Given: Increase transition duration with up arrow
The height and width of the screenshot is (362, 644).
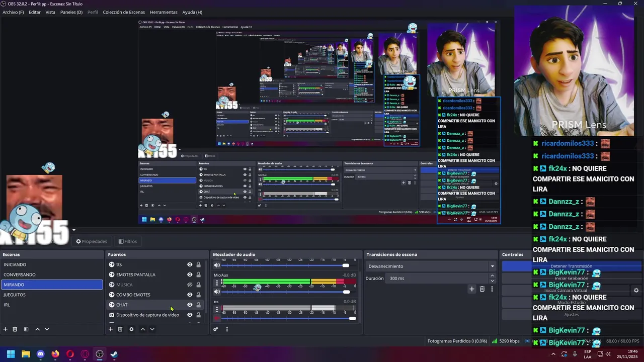Looking at the screenshot, I should pyautogui.click(x=492, y=276).
